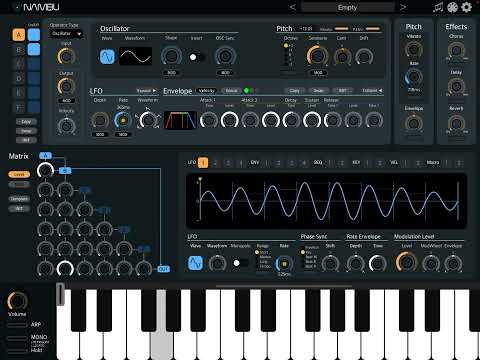Click the operator LFO Depth knob

[100, 120]
